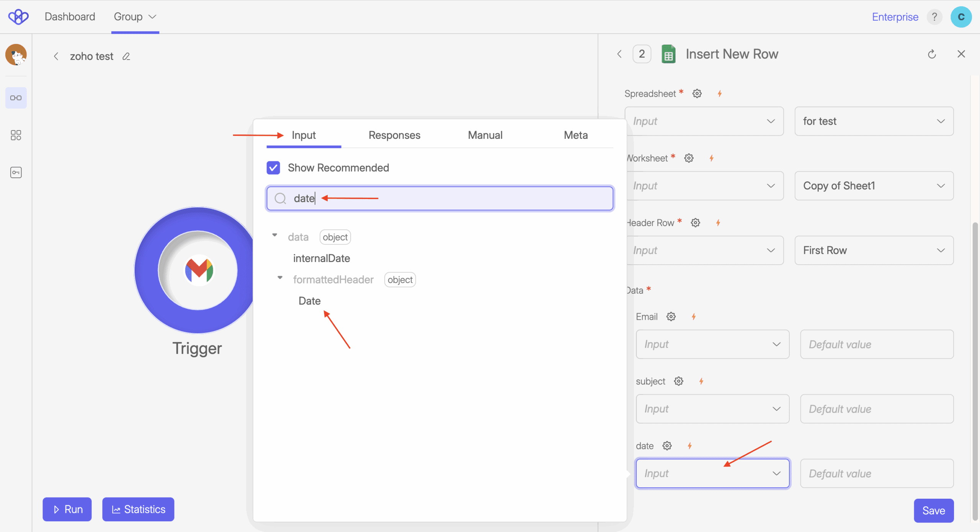Open the help question mark icon
This screenshot has width=980, height=532.
(934, 17)
